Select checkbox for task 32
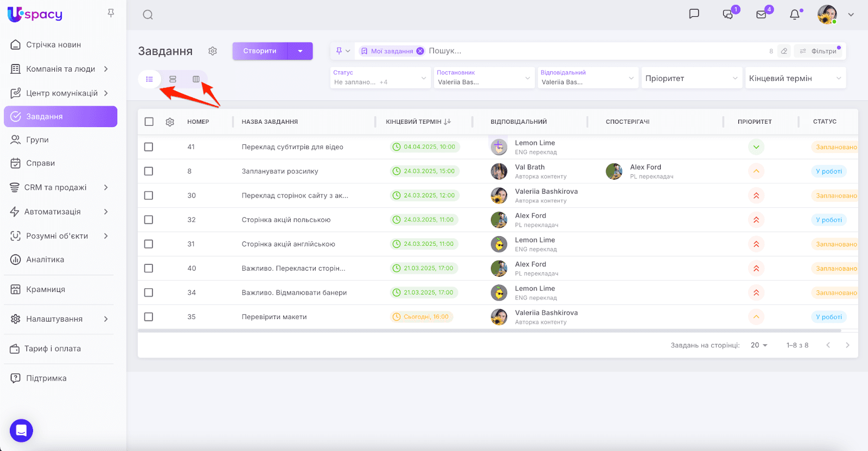The image size is (868, 451). 149,220
